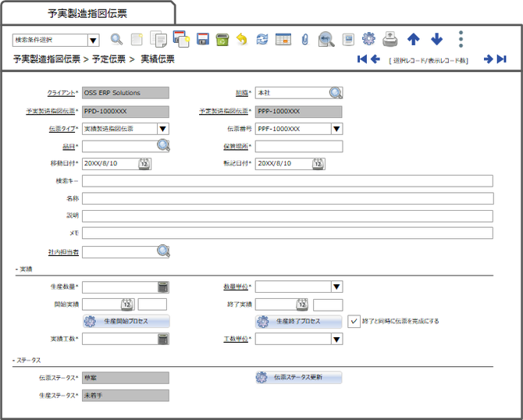Refresh using the blue circular arrows icon
Image resolution: width=523 pixels, height=420 pixels.
[x=262, y=39]
